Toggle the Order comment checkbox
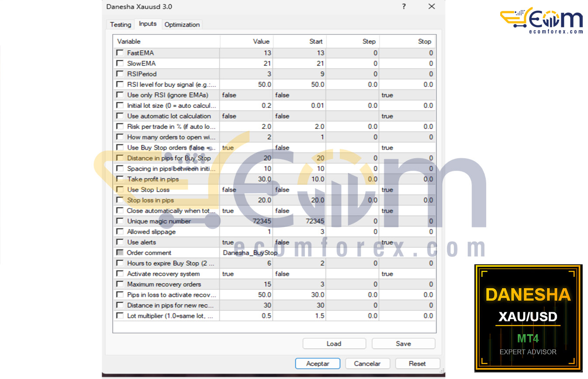588x379 pixels. tap(120, 253)
